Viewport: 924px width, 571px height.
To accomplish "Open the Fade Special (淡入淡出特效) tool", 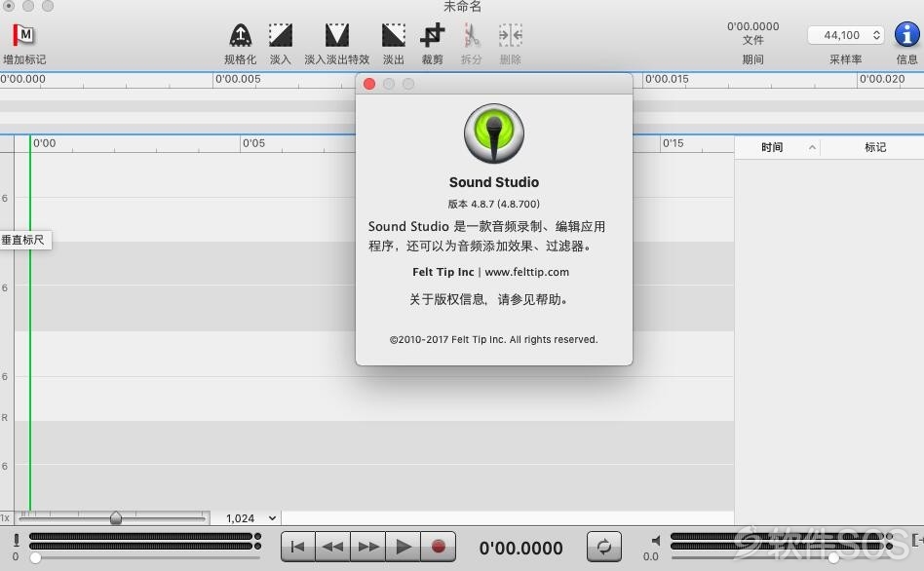I will pyautogui.click(x=337, y=35).
